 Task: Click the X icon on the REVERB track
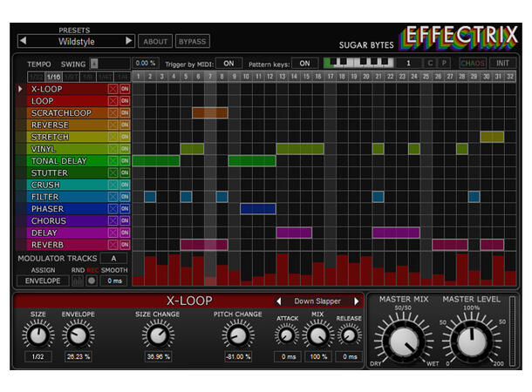coord(113,245)
